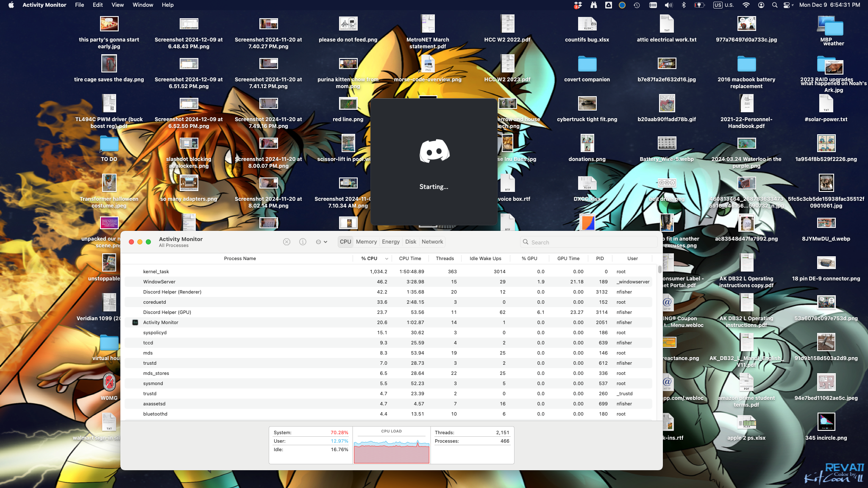This screenshot has height=488, width=868.
Task: Open Spotlight search magnifier icon
Action: point(774,5)
